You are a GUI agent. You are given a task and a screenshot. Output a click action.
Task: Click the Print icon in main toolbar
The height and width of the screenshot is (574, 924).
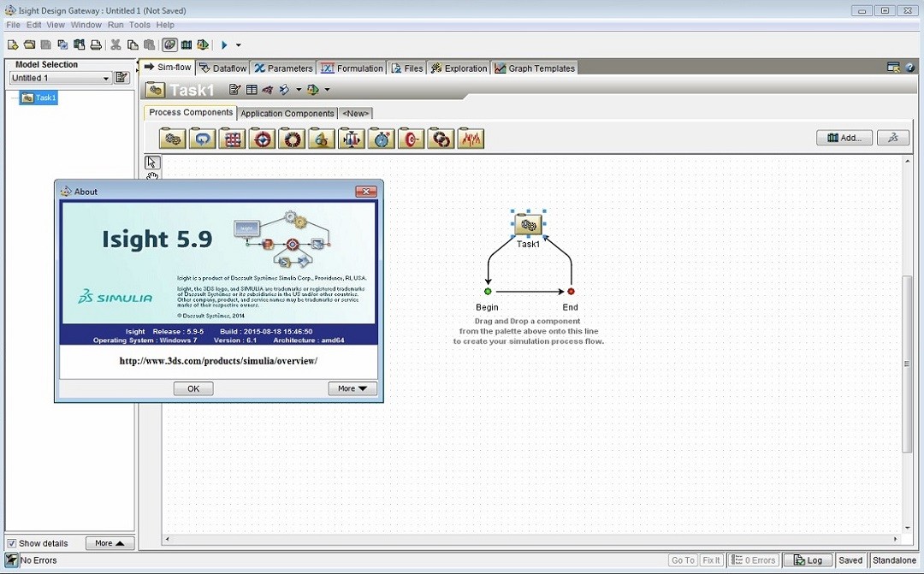pos(96,45)
